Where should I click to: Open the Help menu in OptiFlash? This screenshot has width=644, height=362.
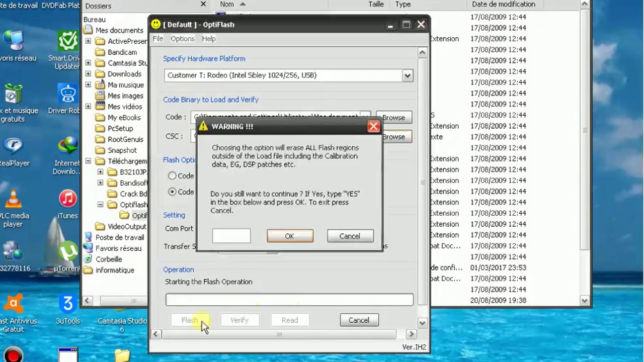pos(209,39)
